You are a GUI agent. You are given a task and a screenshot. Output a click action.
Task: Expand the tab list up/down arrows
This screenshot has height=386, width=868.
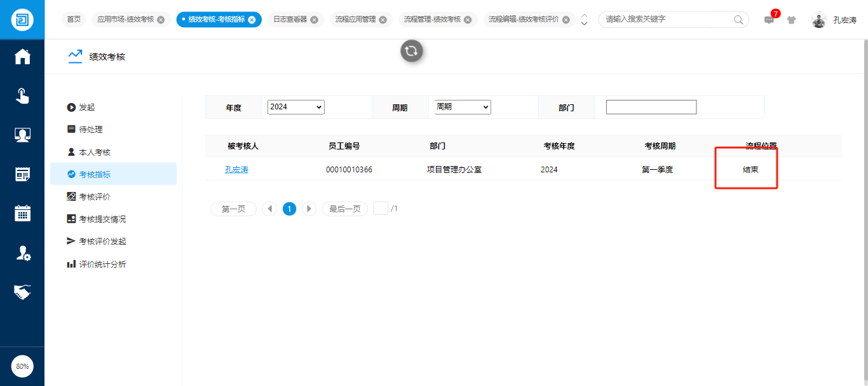(x=584, y=20)
